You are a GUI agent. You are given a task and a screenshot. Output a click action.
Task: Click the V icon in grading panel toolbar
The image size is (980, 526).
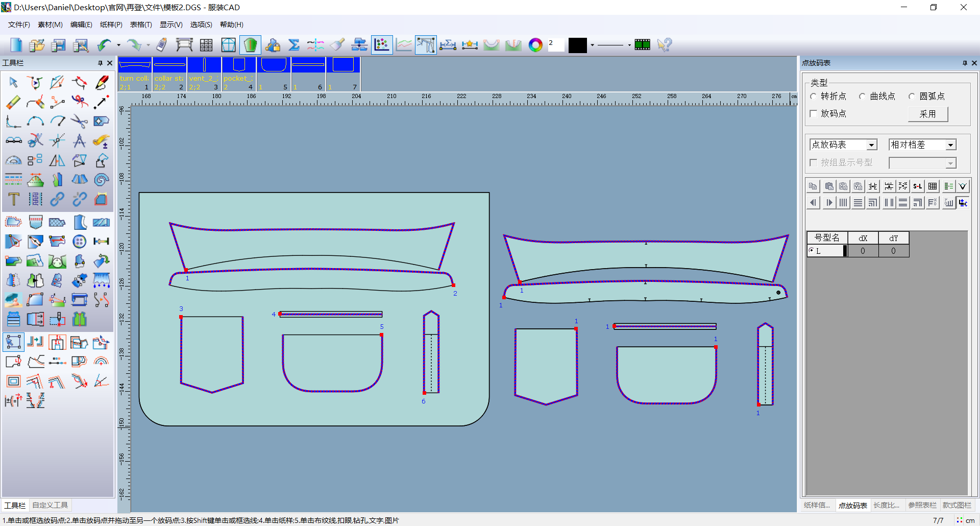click(x=963, y=186)
